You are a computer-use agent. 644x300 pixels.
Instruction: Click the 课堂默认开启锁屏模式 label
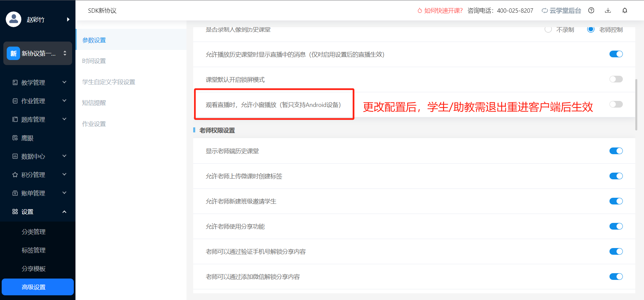(235, 79)
